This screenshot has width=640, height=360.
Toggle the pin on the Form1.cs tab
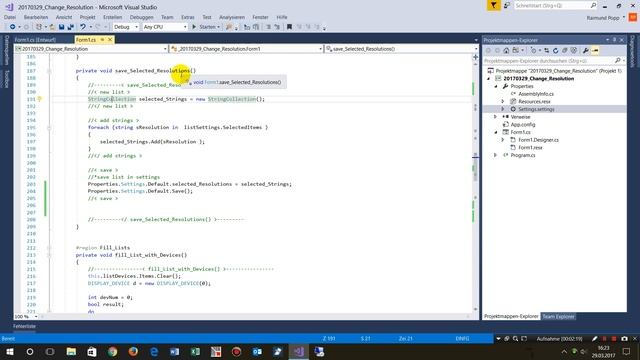102,40
